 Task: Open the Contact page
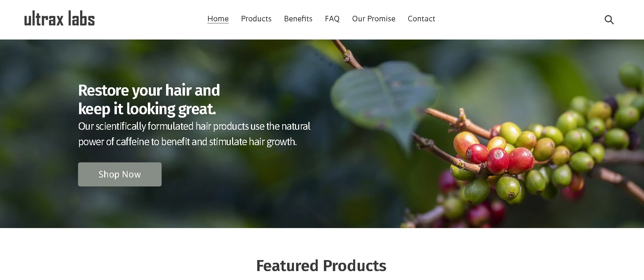pos(421,19)
